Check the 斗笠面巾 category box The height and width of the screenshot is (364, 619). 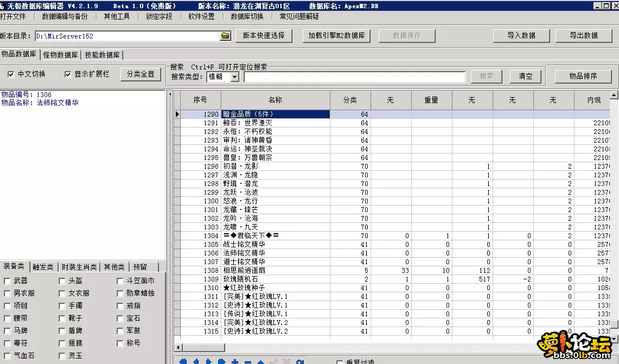click(120, 281)
